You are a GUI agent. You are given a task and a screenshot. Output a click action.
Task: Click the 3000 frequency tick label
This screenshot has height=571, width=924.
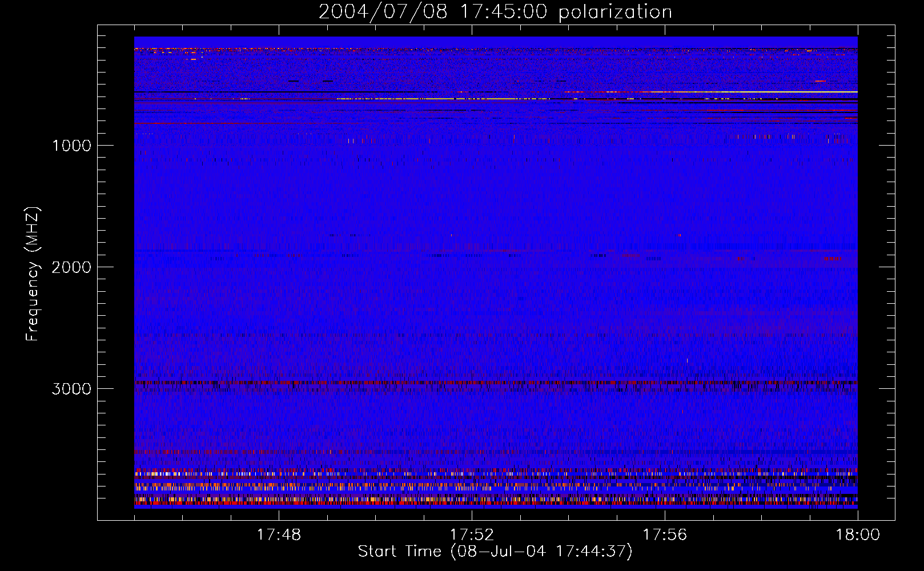pyautogui.click(x=71, y=389)
